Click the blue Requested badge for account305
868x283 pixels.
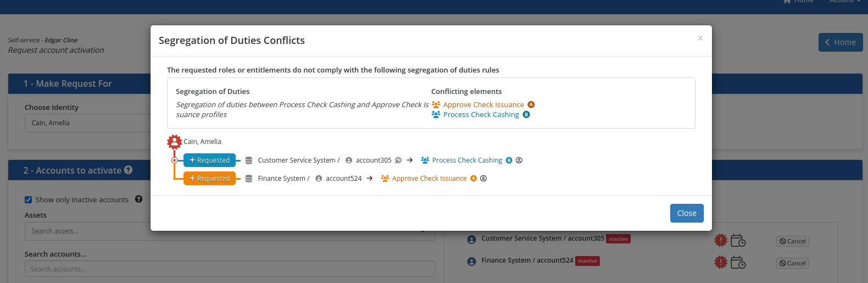pos(209,160)
